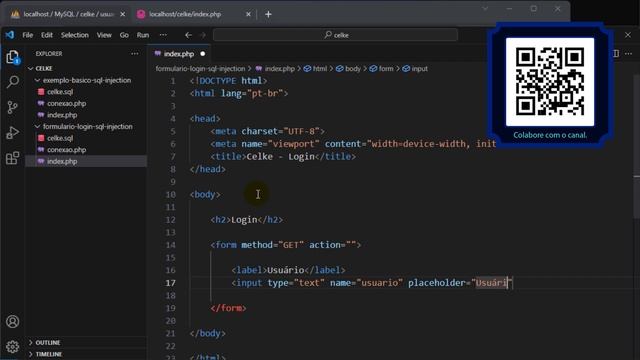
Task: Open the Explorer view in activity bar
Action: click(13, 57)
